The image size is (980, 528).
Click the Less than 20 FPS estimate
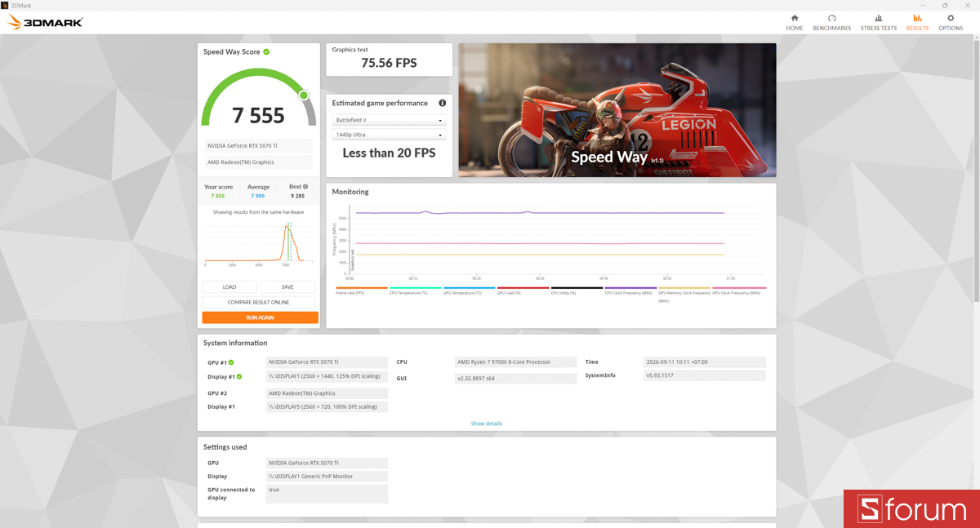(389, 153)
